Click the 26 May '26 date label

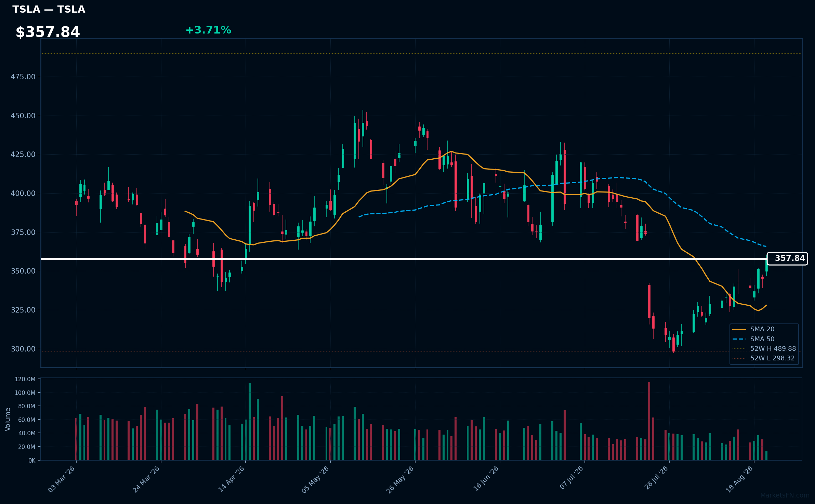coord(400,479)
